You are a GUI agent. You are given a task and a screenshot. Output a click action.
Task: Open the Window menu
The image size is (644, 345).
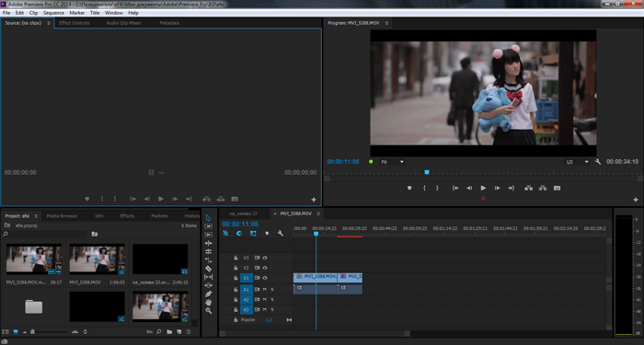[x=113, y=13]
